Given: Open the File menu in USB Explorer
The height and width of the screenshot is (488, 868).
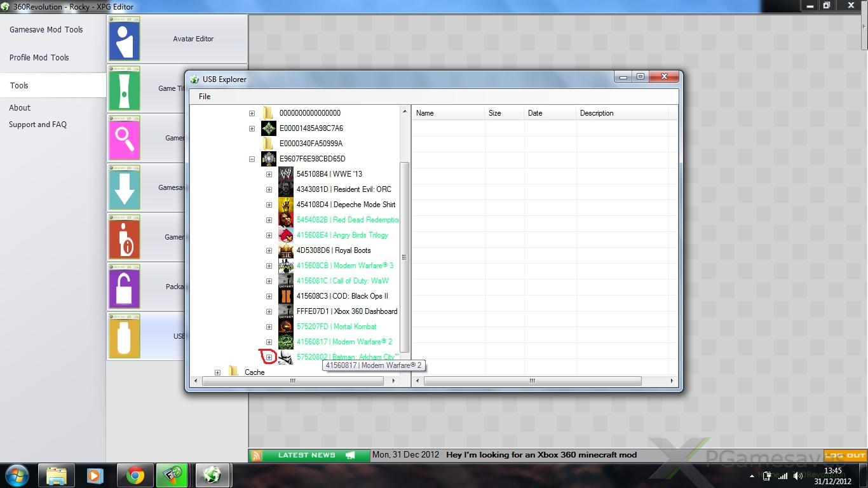Looking at the screenshot, I should pyautogui.click(x=205, y=97).
